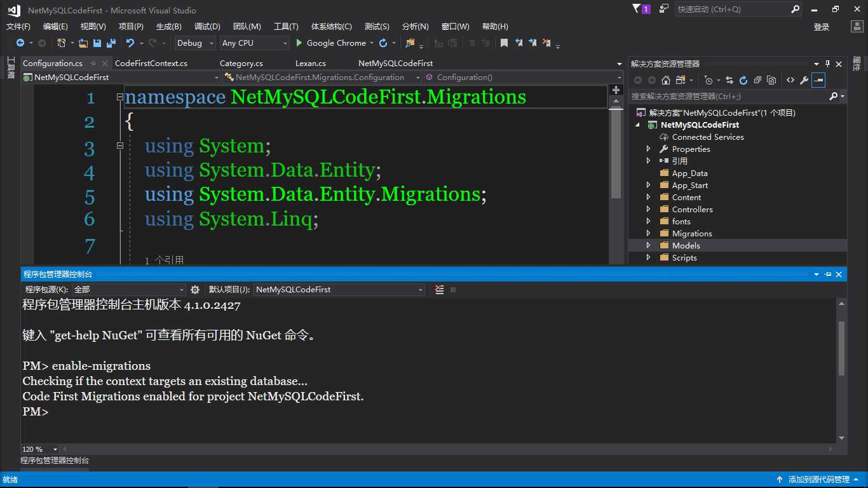Open the 文件(F) menu
The image size is (868, 488).
(x=18, y=26)
